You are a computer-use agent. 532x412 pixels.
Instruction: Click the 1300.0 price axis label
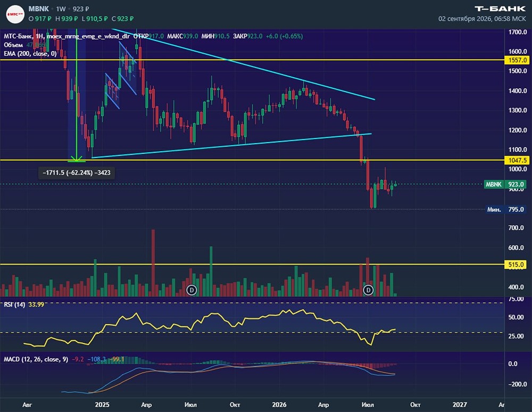(518, 110)
